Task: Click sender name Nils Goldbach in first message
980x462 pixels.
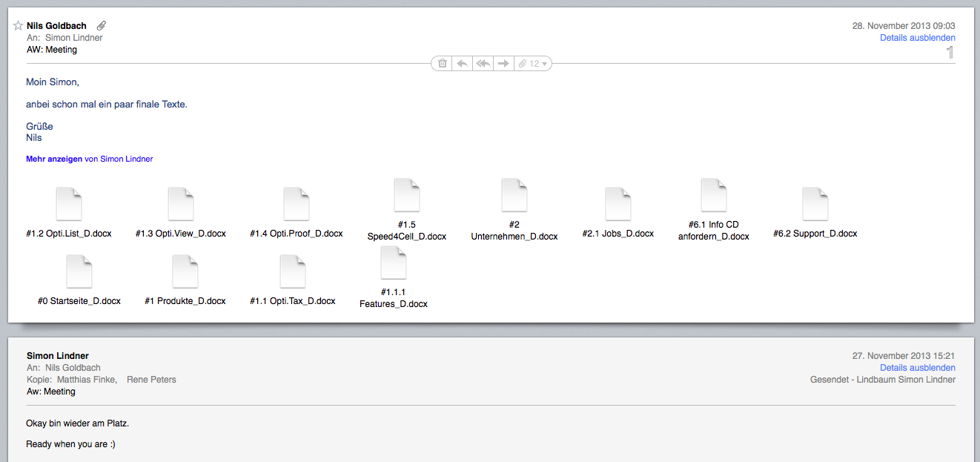Action: click(x=56, y=26)
